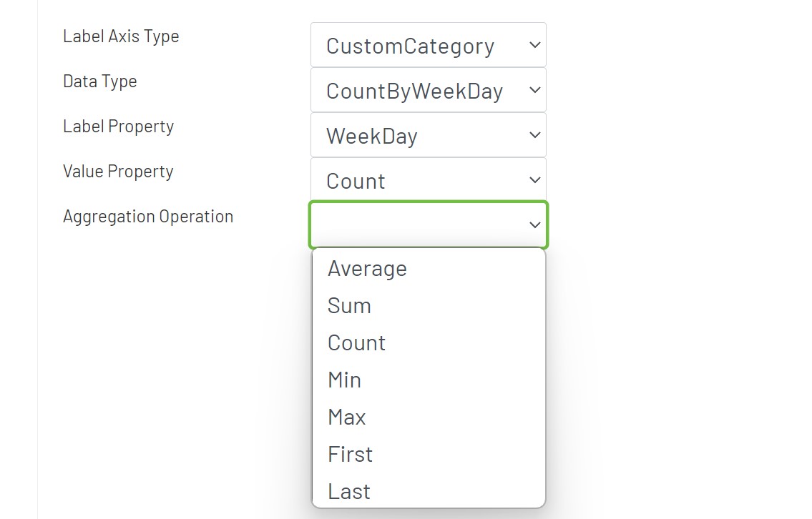This screenshot has width=812, height=519.
Task: Select Max from the aggregation list
Action: tap(346, 417)
